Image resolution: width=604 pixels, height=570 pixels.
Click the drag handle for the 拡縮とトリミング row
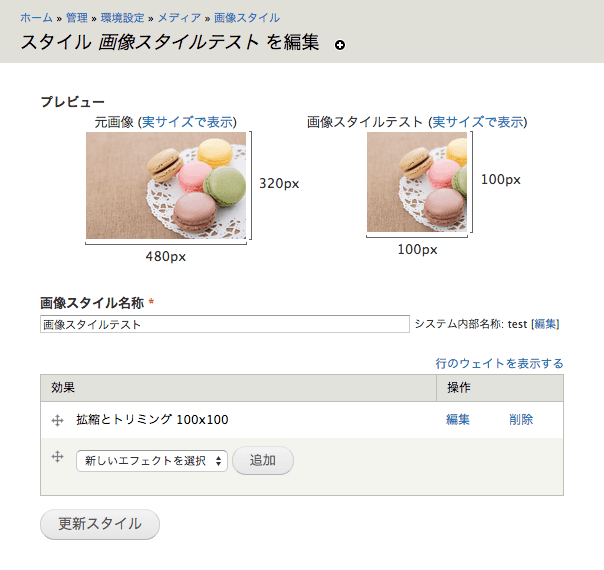[x=58, y=420]
